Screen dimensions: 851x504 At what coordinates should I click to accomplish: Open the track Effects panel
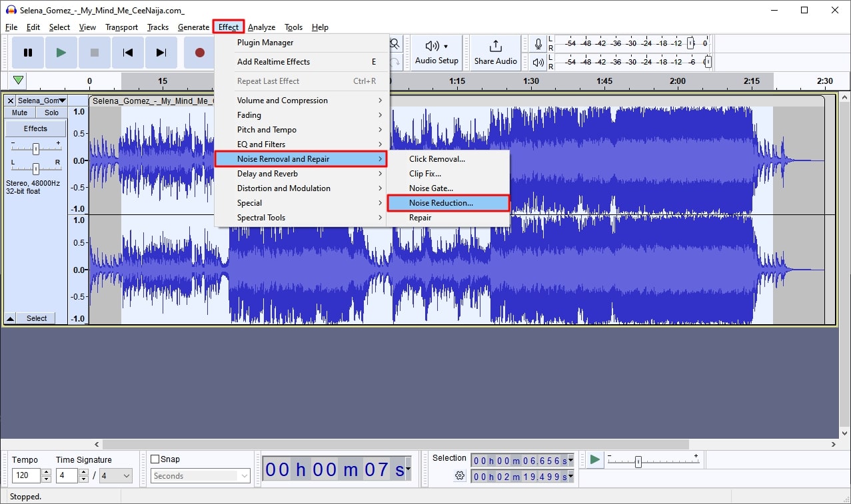tap(36, 128)
